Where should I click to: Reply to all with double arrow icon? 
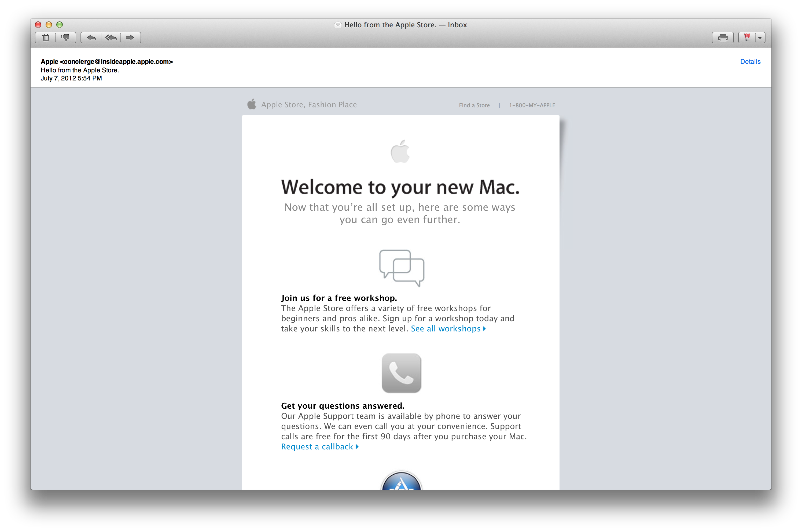coord(111,37)
